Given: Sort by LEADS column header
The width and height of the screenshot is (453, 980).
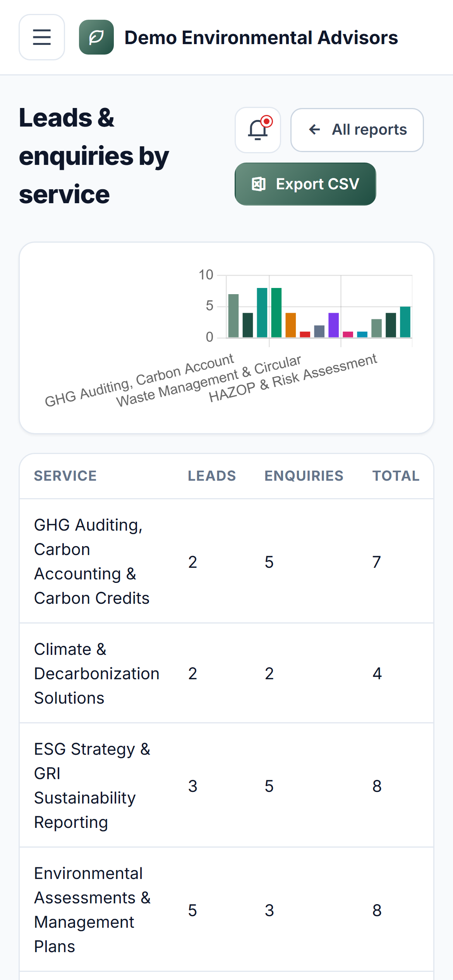Looking at the screenshot, I should tap(212, 476).
